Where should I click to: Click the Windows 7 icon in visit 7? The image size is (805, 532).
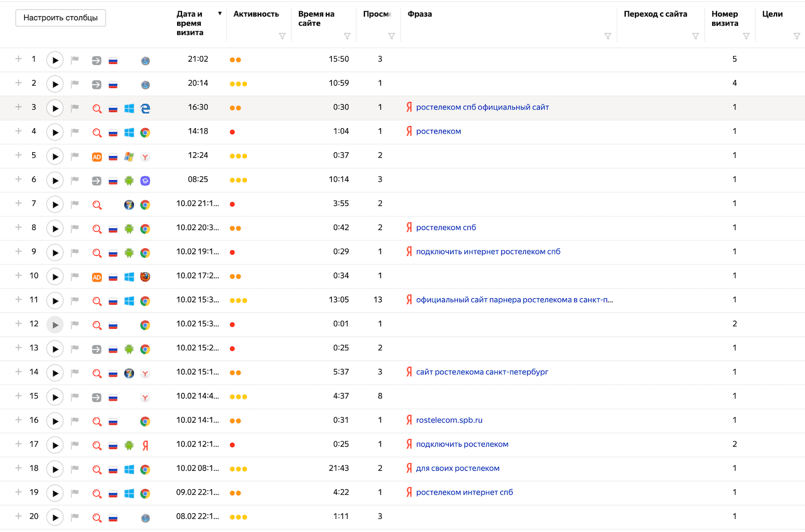(x=129, y=205)
